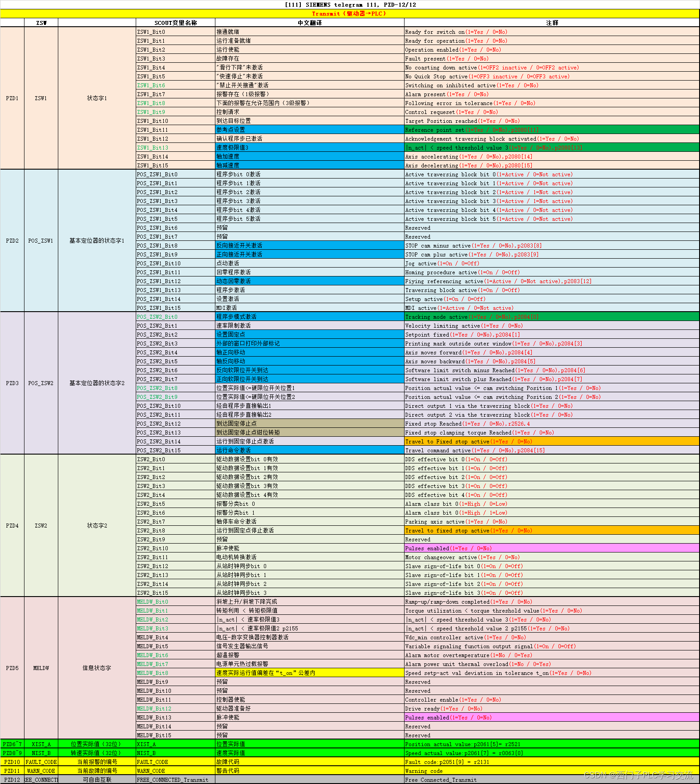Screen dimensions: 700x784
Task: Select the 运行命令激活 blue cell
Action: pos(310,450)
